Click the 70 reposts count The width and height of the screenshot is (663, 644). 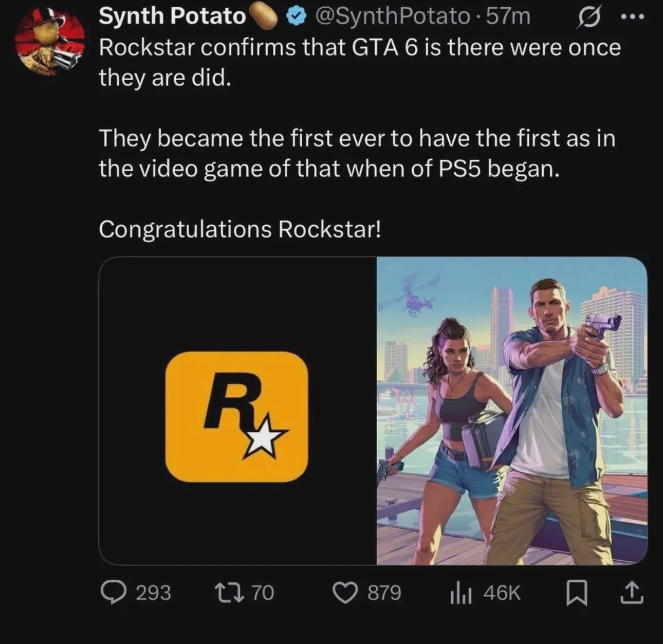(x=263, y=593)
